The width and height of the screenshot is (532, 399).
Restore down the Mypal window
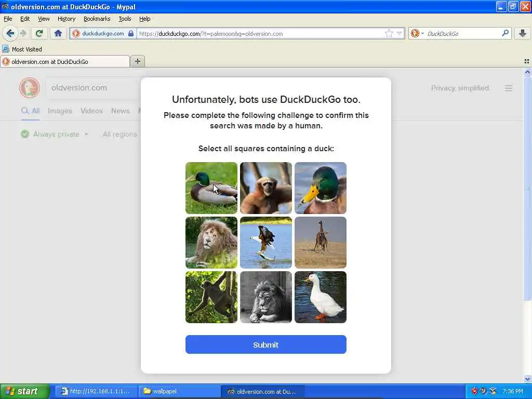513,6
